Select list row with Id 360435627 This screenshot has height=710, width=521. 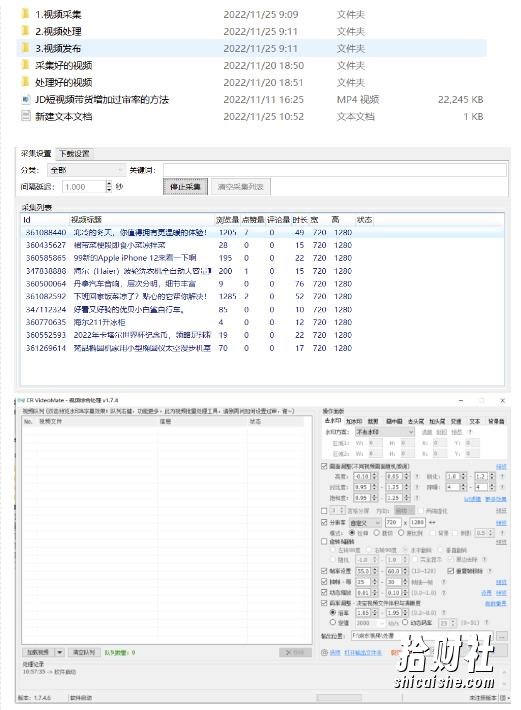[262, 245]
